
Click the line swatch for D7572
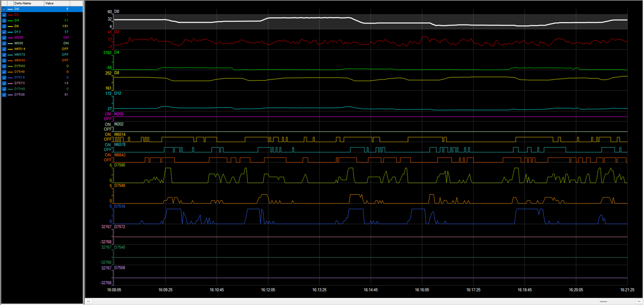pos(10,83)
